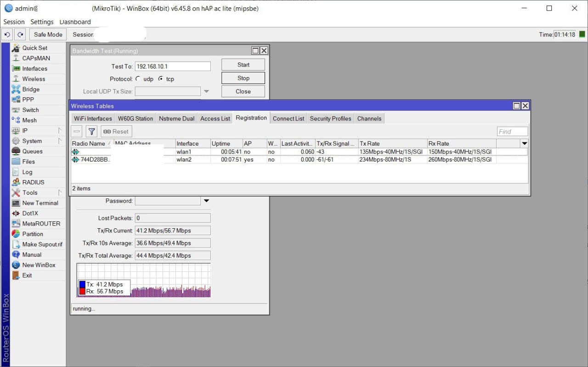Click the Test To address field

tap(173, 66)
